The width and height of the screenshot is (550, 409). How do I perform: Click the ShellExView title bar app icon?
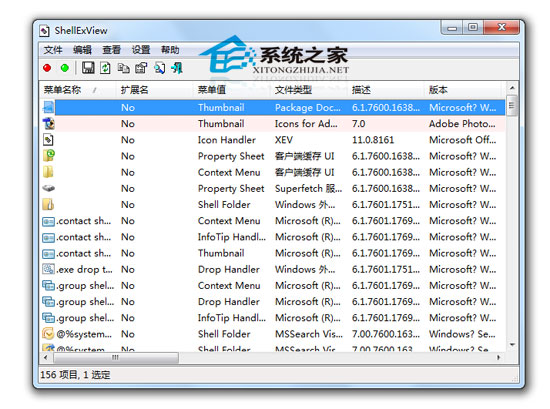click(x=44, y=31)
